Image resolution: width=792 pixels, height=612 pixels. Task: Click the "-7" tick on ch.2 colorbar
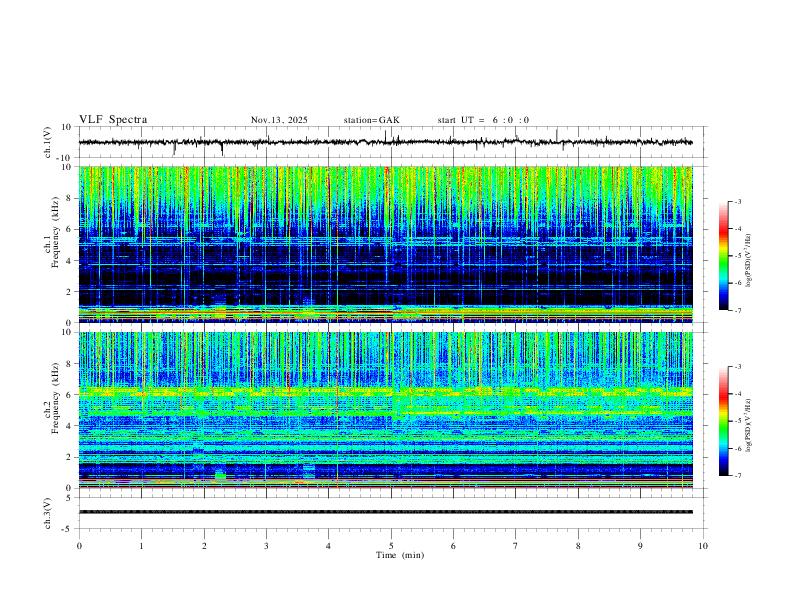pyautogui.click(x=738, y=475)
